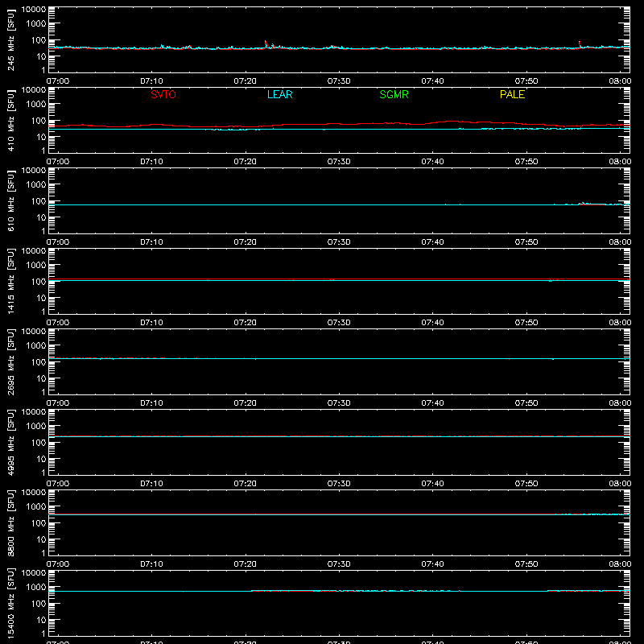
Task: Click the 245 MHz spike near 07:56
Action: pyautogui.click(x=580, y=44)
